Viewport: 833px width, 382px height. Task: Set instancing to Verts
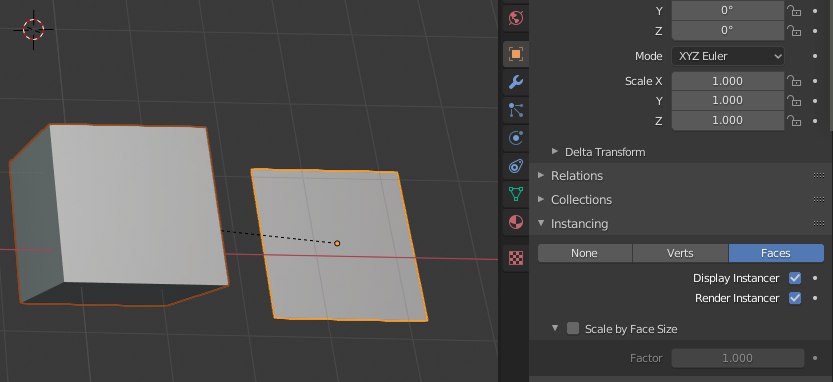click(x=681, y=253)
